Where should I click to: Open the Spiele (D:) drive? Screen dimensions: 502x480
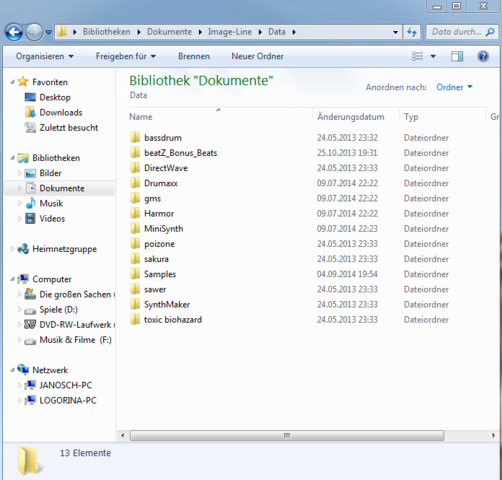coord(58,309)
